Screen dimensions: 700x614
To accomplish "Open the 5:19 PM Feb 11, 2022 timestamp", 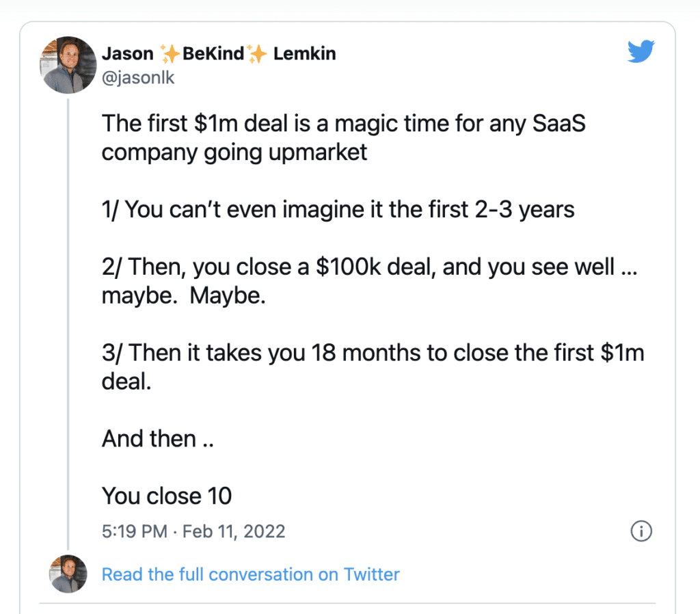I will coord(193,531).
